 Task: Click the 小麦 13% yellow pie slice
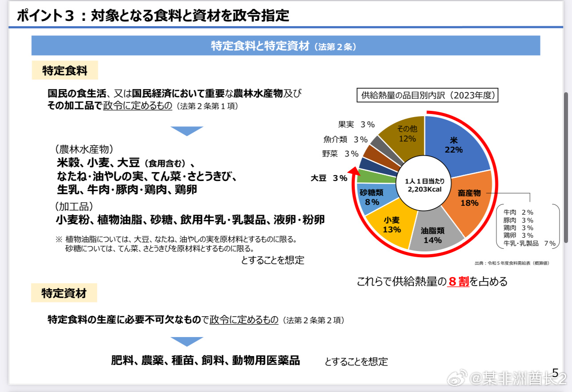(x=392, y=224)
